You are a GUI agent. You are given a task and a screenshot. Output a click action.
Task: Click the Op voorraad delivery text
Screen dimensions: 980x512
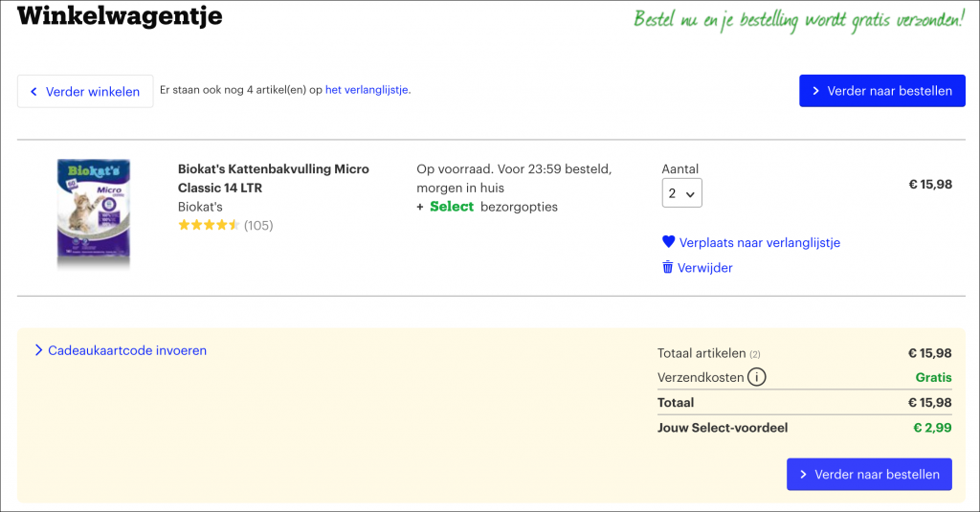(514, 178)
